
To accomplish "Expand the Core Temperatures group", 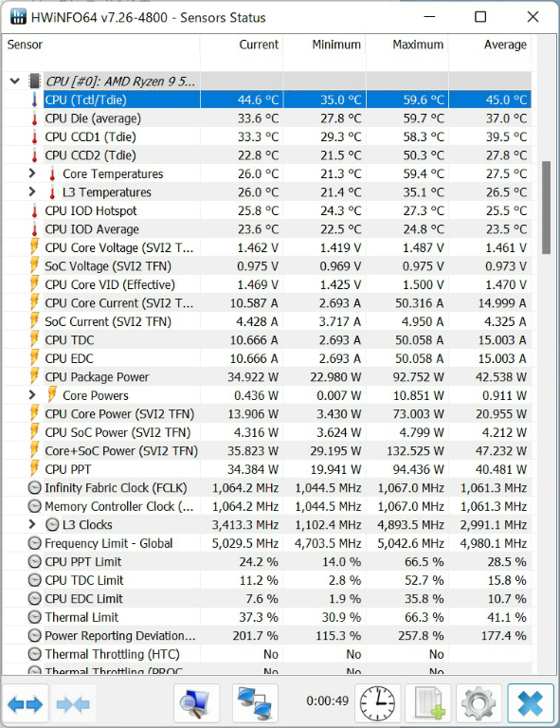I will coord(32,173).
